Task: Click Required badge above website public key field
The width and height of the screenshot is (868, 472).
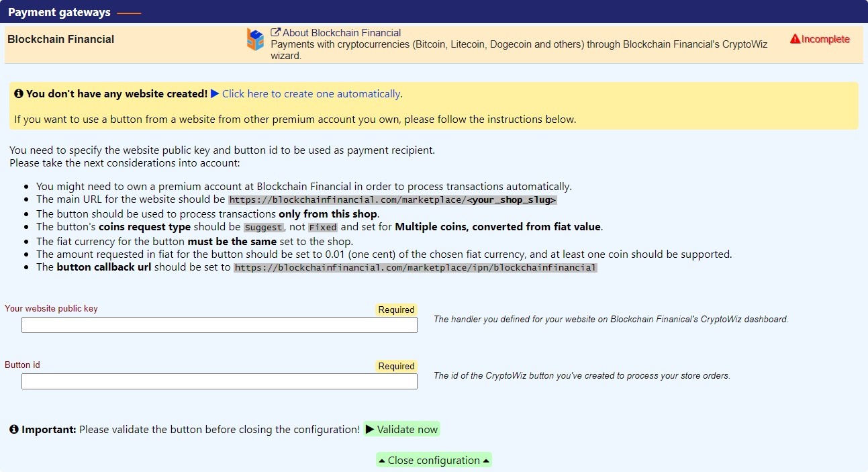Action: point(396,310)
